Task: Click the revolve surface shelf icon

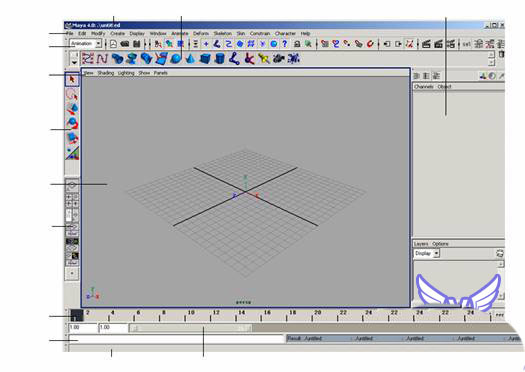Action: (x=132, y=59)
